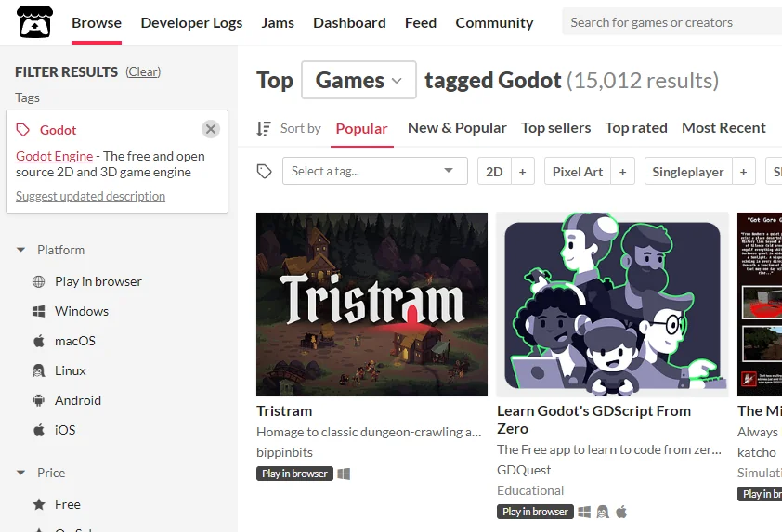The width and height of the screenshot is (782, 532).
Task: Click the Sort by arrows icon
Action: pos(264,129)
